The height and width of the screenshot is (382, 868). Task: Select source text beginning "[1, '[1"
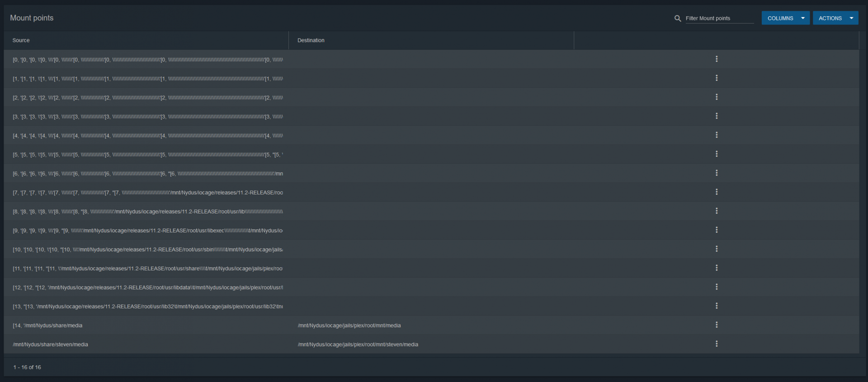(148, 79)
